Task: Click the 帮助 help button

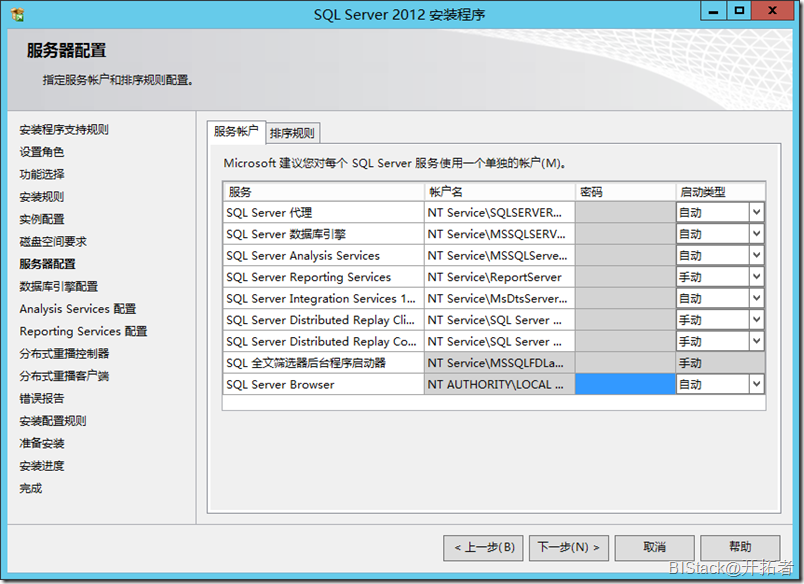Action: [740, 548]
